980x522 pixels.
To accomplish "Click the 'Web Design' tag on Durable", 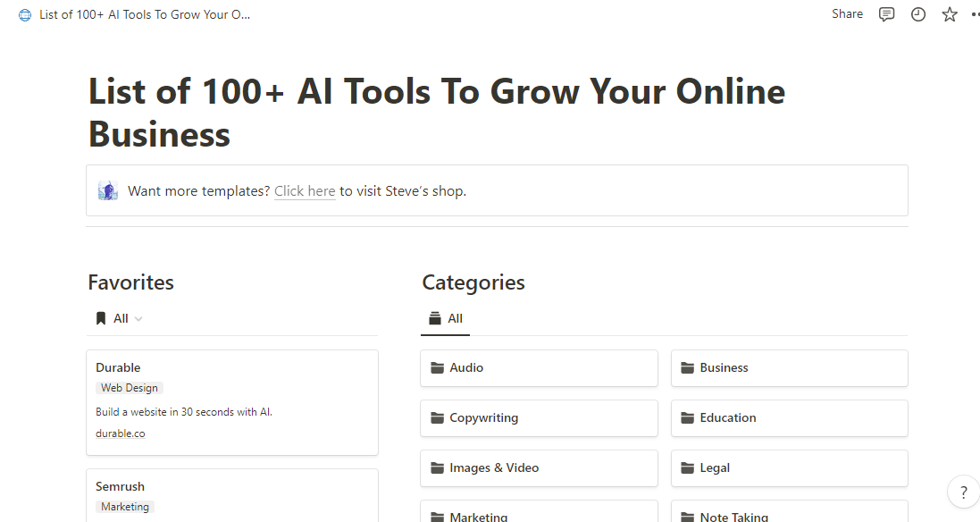I will (130, 388).
